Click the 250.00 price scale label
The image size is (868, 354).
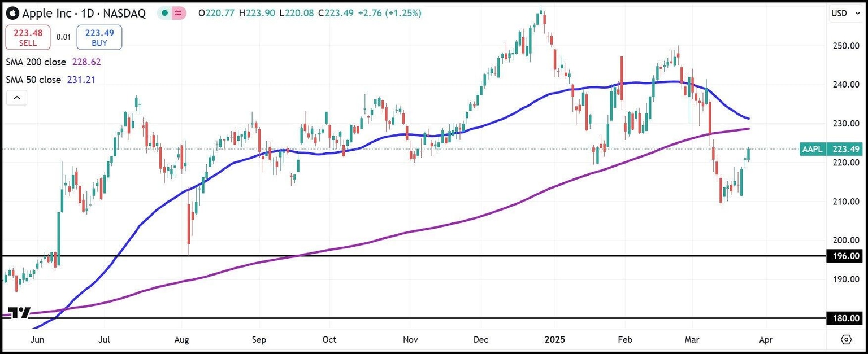click(846, 46)
